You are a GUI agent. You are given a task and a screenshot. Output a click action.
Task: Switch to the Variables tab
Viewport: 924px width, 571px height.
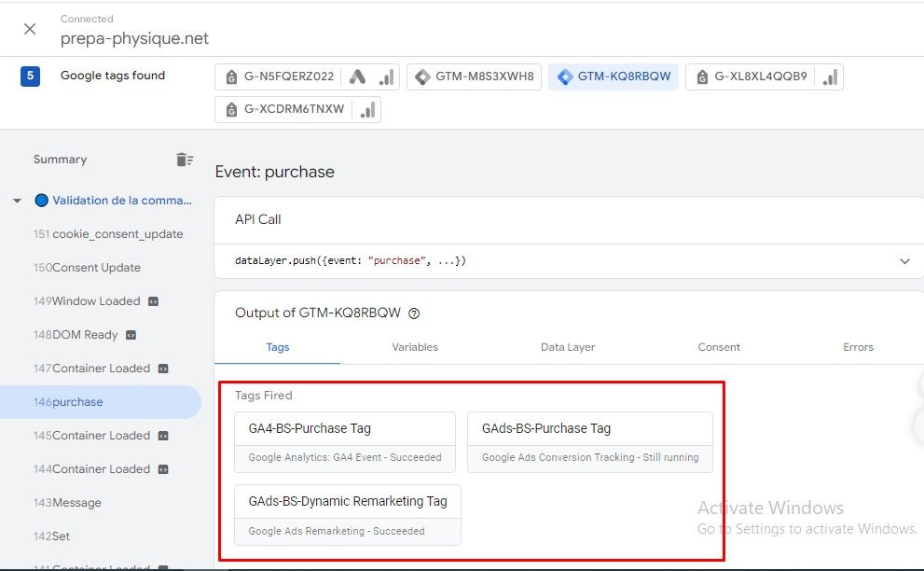[415, 347]
